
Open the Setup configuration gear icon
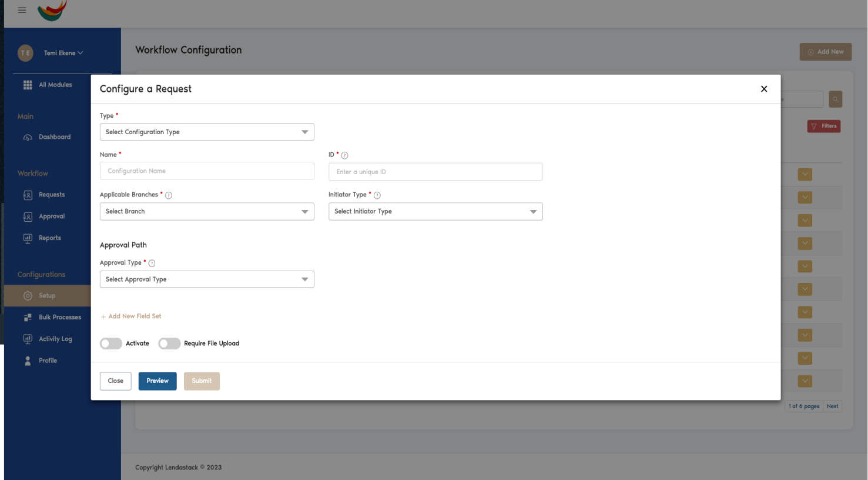pos(28,295)
